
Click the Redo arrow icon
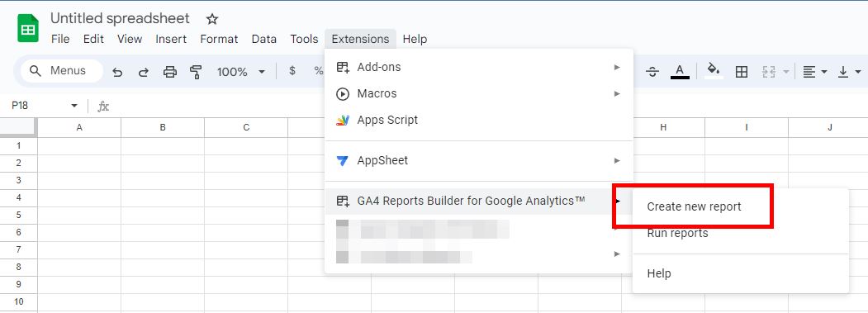click(144, 72)
